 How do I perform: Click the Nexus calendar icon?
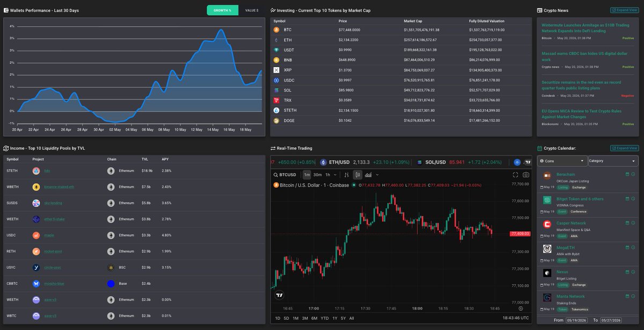(627, 272)
